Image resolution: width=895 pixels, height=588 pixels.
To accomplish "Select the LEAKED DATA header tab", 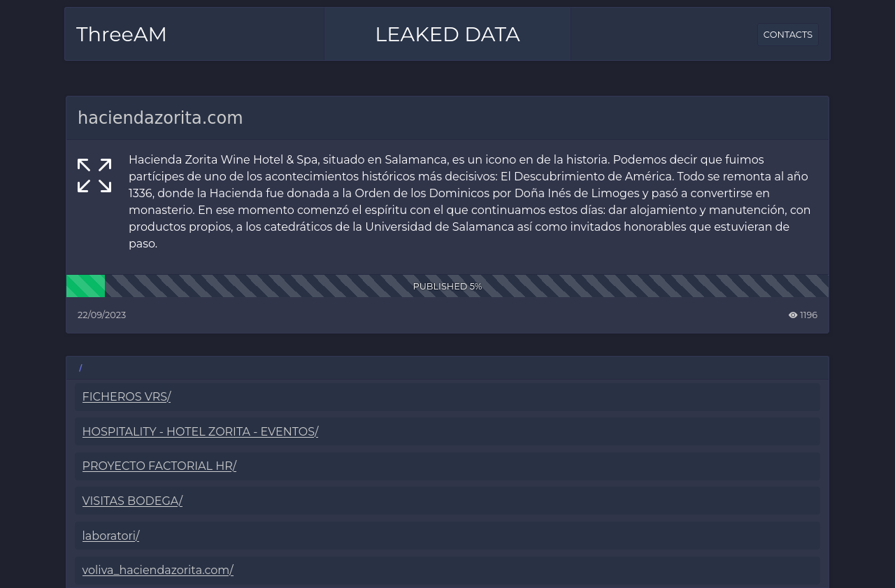I will coord(447,34).
